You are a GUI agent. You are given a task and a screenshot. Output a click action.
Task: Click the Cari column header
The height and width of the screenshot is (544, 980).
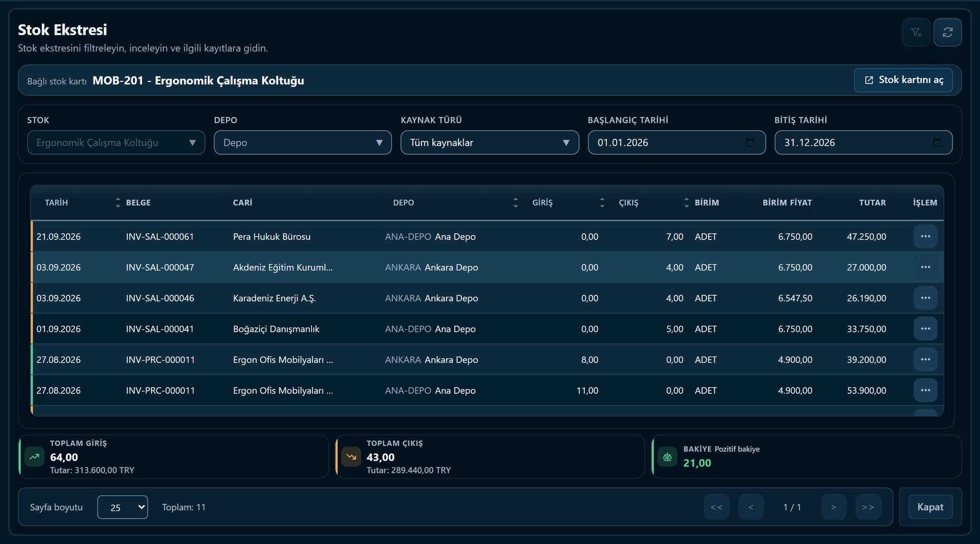pos(242,203)
